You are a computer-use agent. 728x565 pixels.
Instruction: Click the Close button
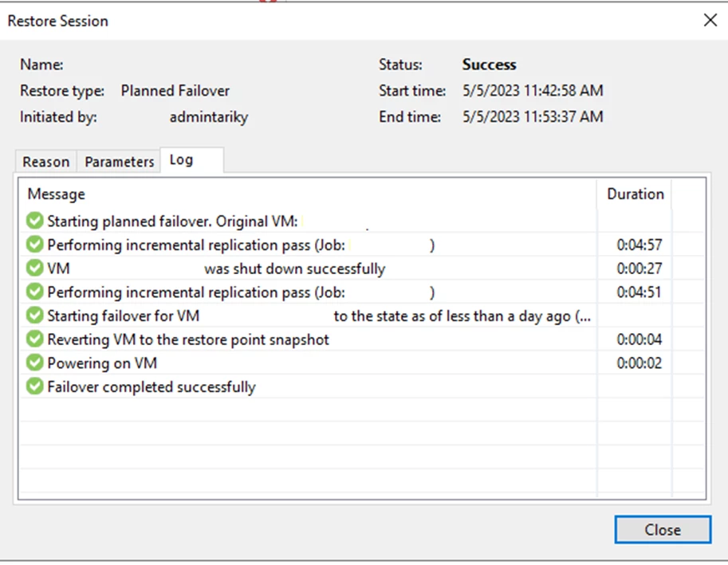(663, 529)
